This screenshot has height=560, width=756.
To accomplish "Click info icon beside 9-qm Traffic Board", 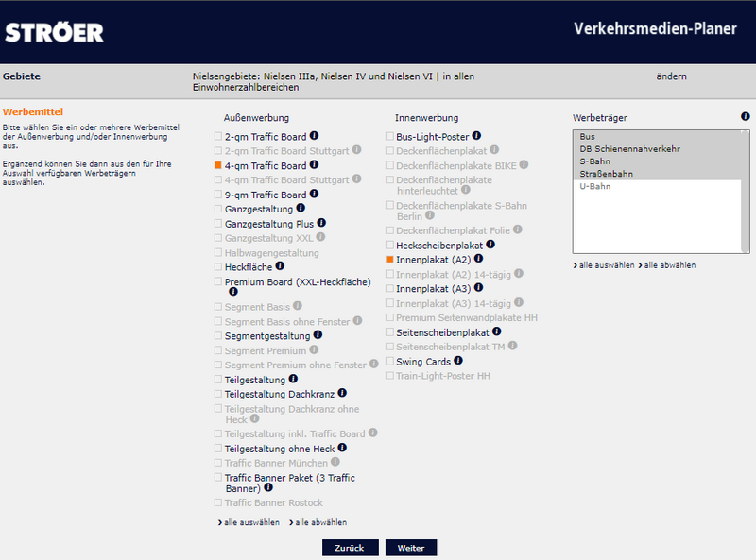I will (x=314, y=194).
